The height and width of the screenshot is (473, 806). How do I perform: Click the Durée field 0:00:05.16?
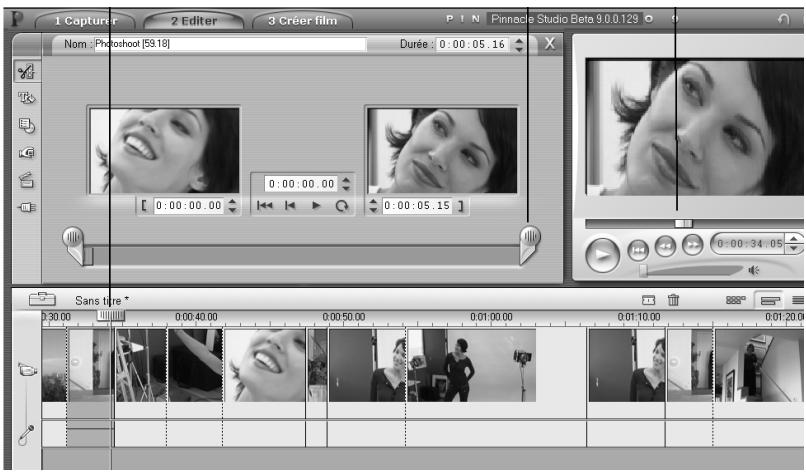pyautogui.click(x=472, y=44)
